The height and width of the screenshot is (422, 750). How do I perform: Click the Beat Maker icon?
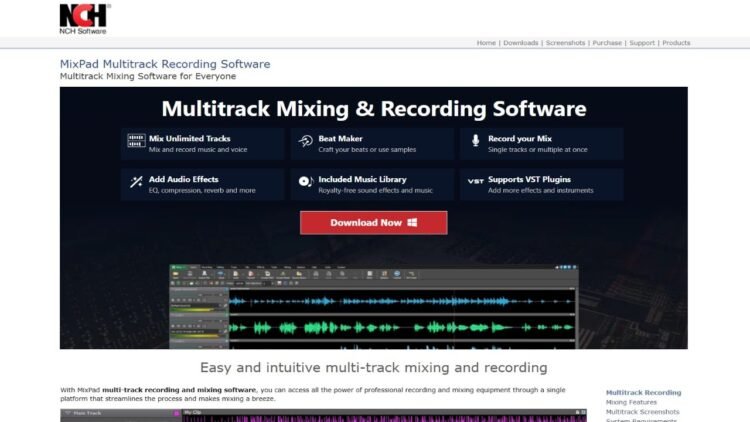point(306,141)
